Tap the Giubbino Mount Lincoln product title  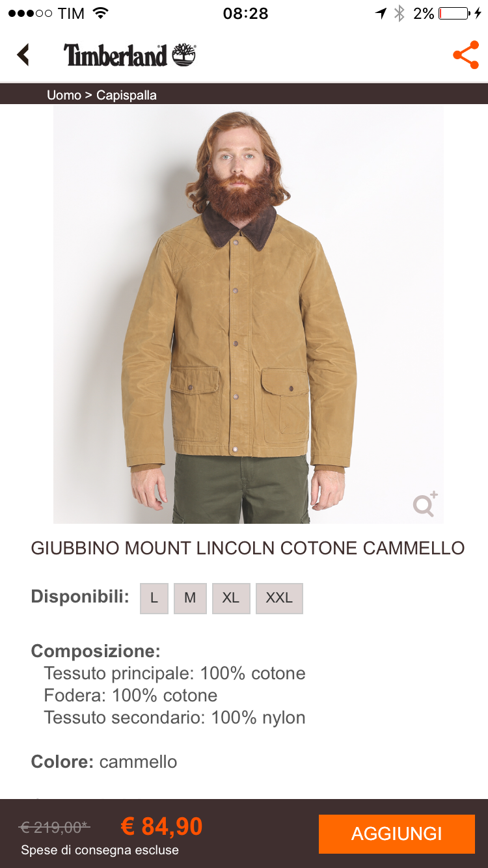click(x=248, y=548)
